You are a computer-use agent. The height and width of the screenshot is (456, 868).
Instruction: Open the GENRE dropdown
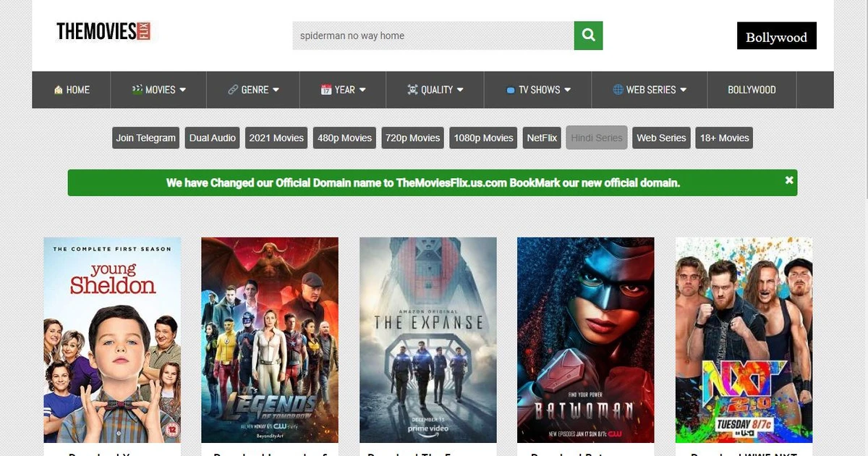pyautogui.click(x=252, y=90)
